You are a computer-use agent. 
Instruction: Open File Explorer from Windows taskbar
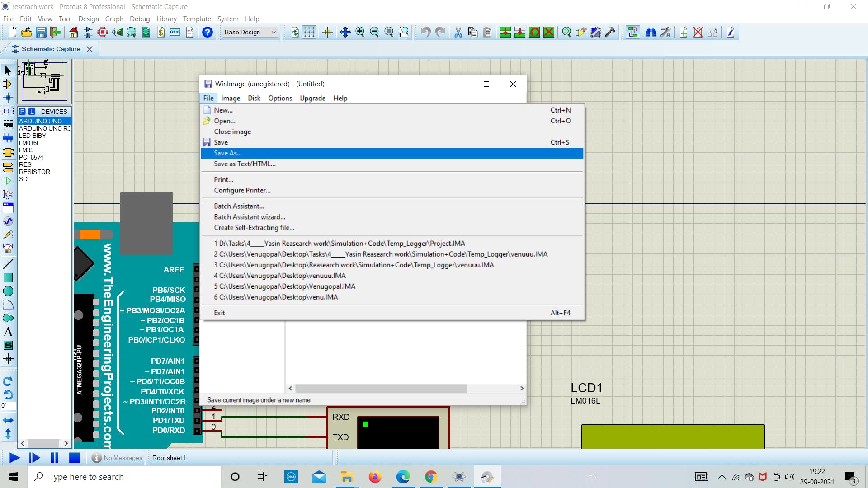click(347, 477)
